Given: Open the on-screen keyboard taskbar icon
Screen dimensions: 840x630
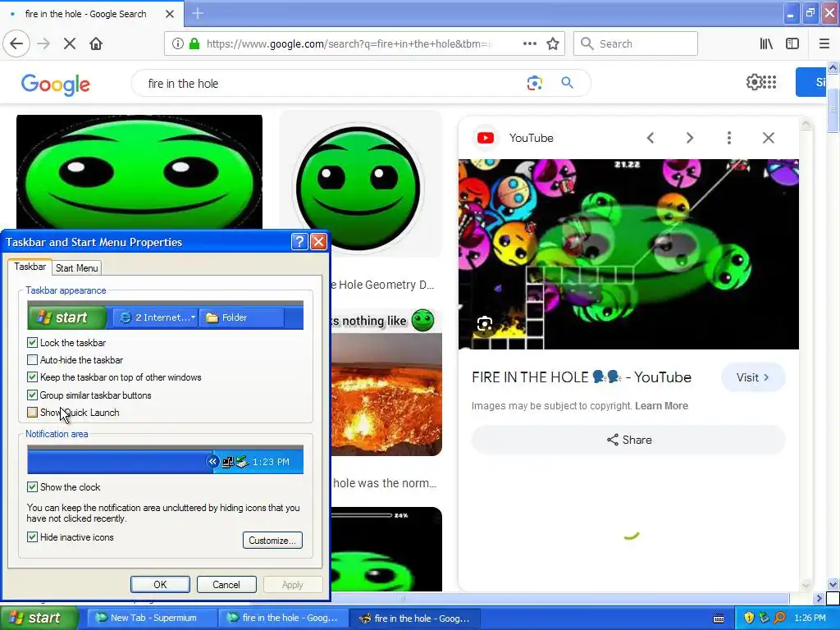Looking at the screenshot, I should click(719, 619).
